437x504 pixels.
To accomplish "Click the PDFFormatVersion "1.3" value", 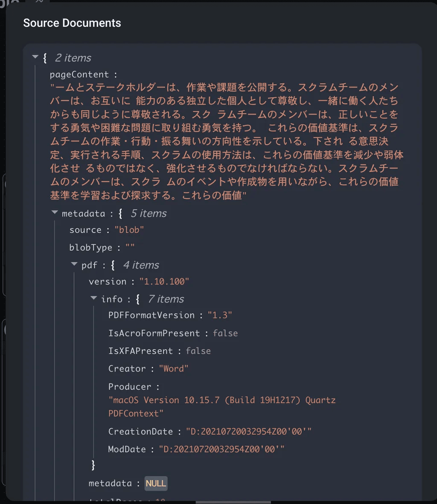I will [x=220, y=315].
